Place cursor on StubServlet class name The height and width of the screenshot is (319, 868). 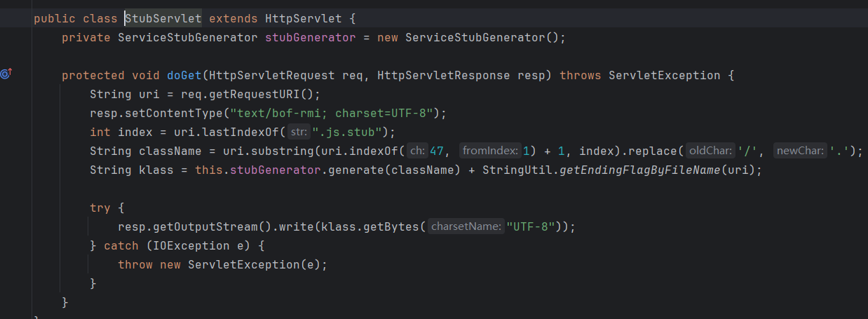pyautogui.click(x=163, y=18)
